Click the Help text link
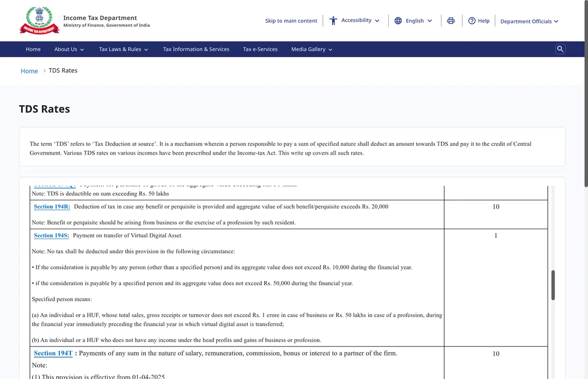This screenshot has height=379, width=588. pyautogui.click(x=484, y=21)
